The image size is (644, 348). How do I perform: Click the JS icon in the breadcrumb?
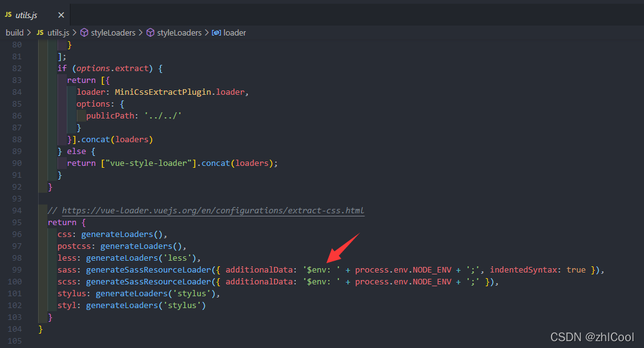(x=40, y=32)
